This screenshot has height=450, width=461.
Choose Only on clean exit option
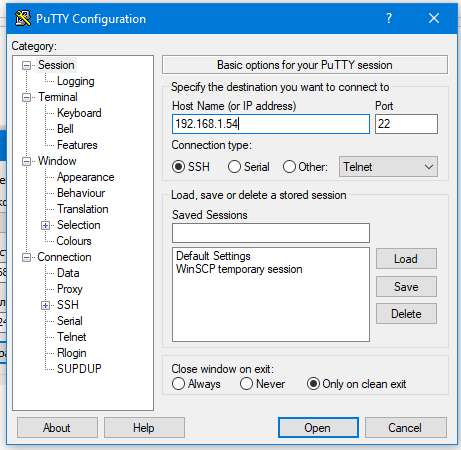coord(313,384)
